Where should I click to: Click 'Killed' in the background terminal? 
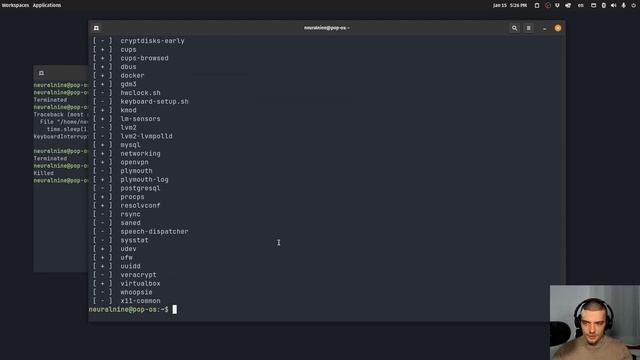tap(44, 173)
